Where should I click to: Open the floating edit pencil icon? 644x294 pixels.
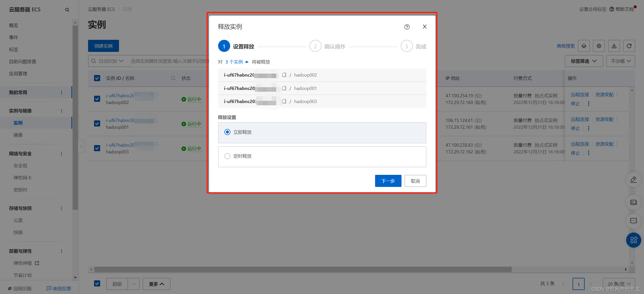tap(633, 180)
